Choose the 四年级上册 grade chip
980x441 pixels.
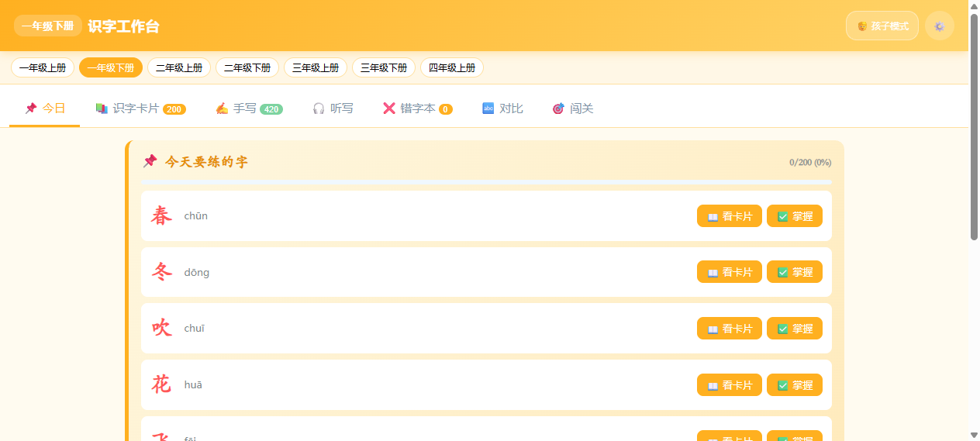(452, 67)
